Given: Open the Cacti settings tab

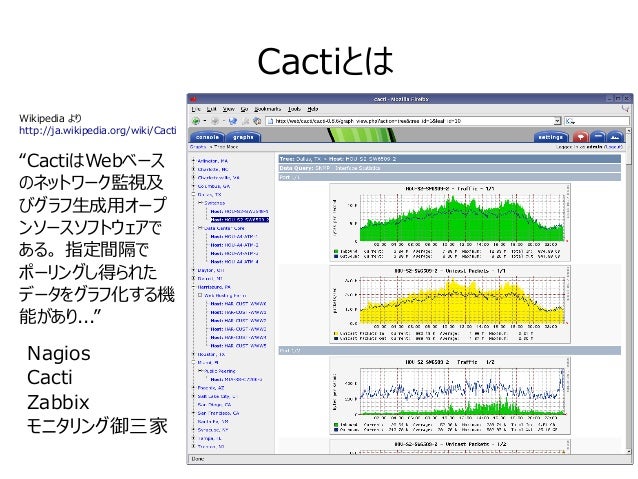Looking at the screenshot, I should click(551, 137).
